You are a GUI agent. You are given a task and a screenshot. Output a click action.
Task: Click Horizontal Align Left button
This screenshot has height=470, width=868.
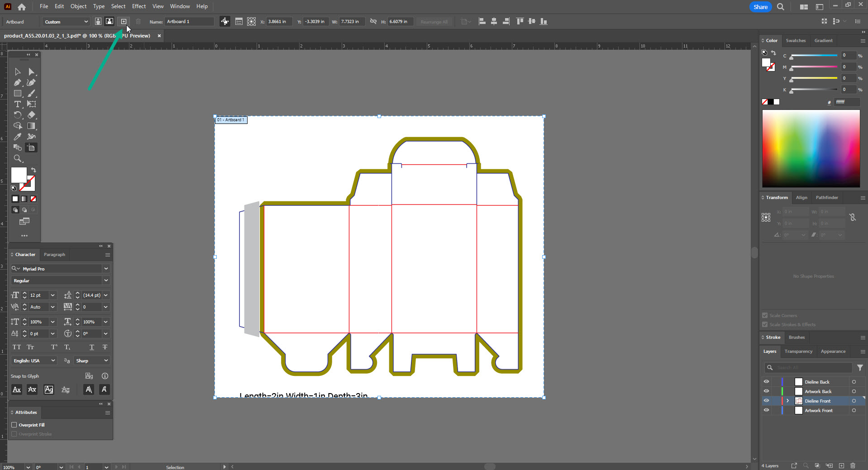pyautogui.click(x=482, y=21)
